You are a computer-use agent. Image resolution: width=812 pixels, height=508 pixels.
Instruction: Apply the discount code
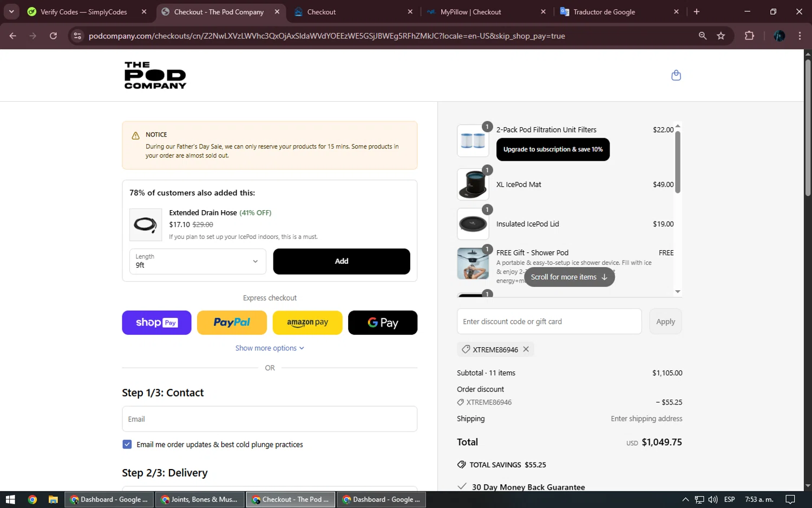(x=665, y=322)
